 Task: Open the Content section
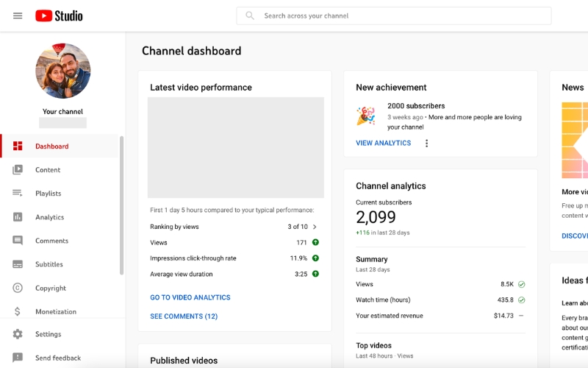click(x=60, y=169)
